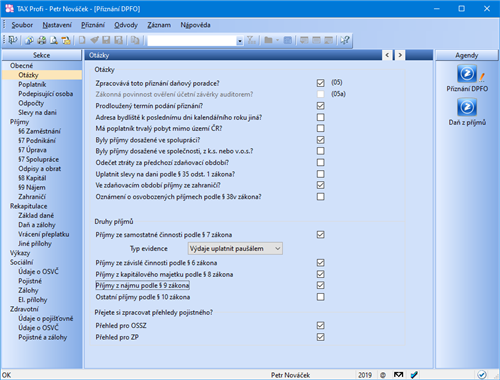Open the Přiznání menu
The image size is (500, 380).
(x=93, y=25)
